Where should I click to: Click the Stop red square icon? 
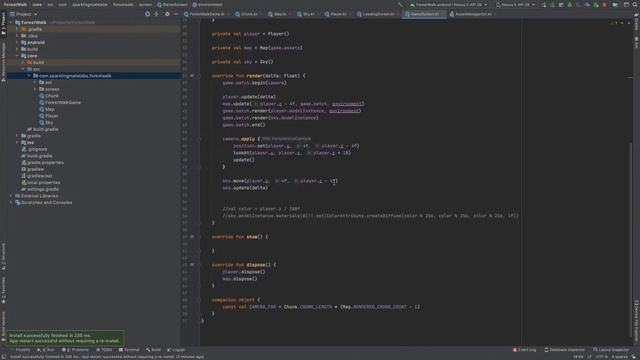coord(604,4)
